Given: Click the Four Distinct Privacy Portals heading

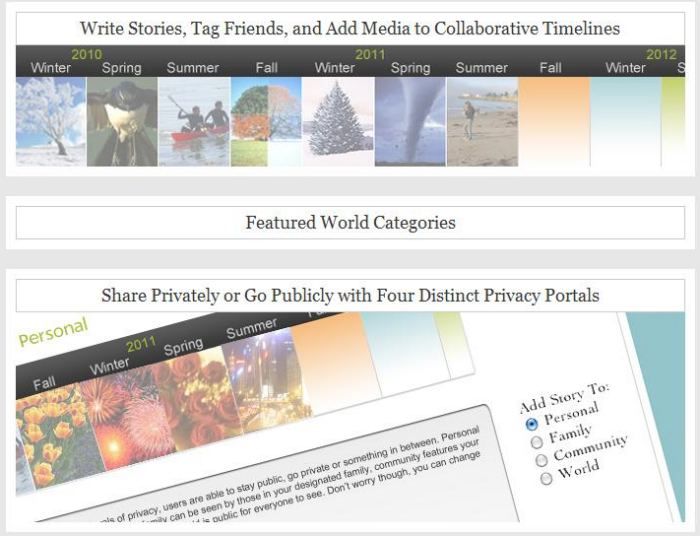Looking at the screenshot, I should click(350, 295).
